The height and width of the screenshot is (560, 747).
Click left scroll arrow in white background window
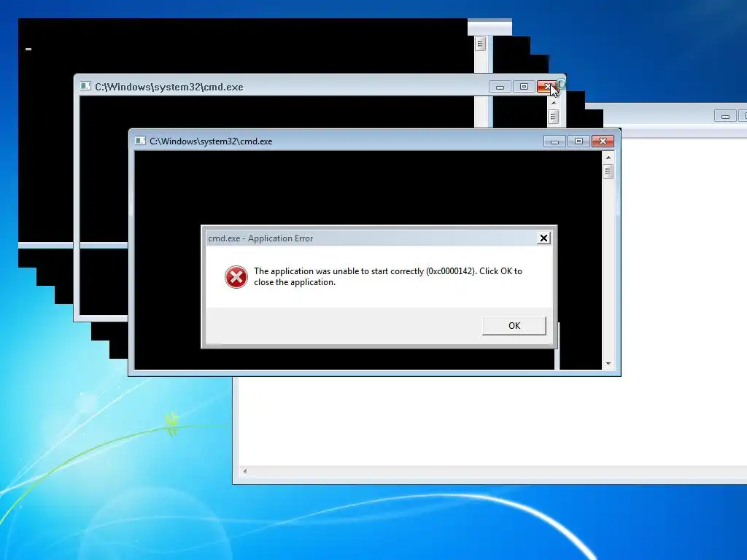245,471
